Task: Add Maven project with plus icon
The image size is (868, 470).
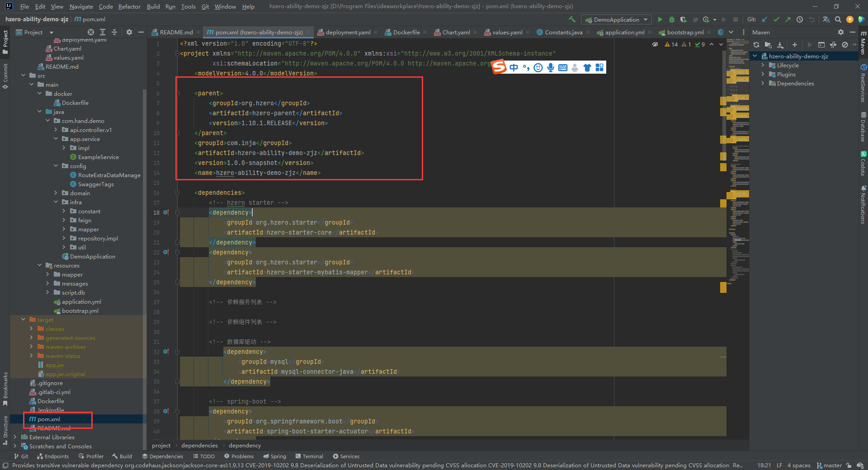Action: click(x=795, y=45)
